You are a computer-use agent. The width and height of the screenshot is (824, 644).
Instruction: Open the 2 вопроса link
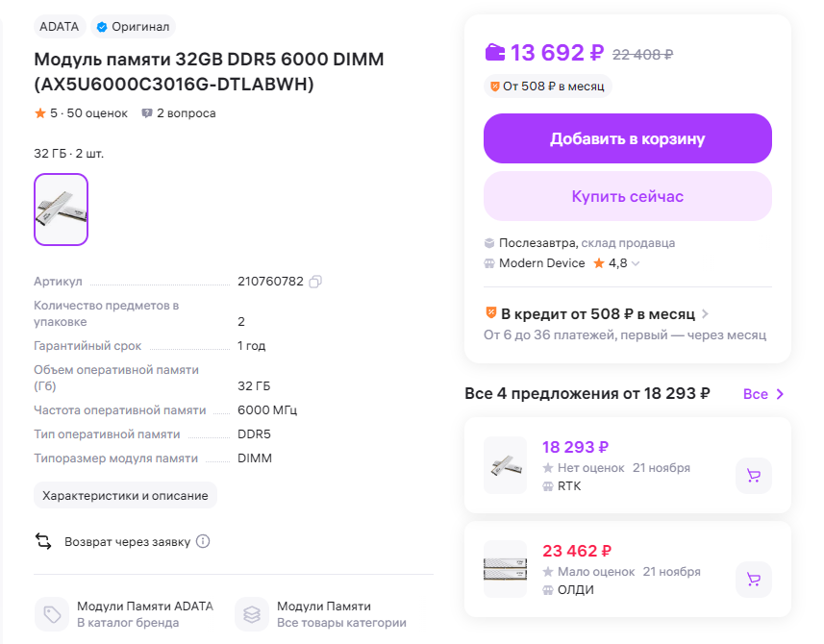186,113
